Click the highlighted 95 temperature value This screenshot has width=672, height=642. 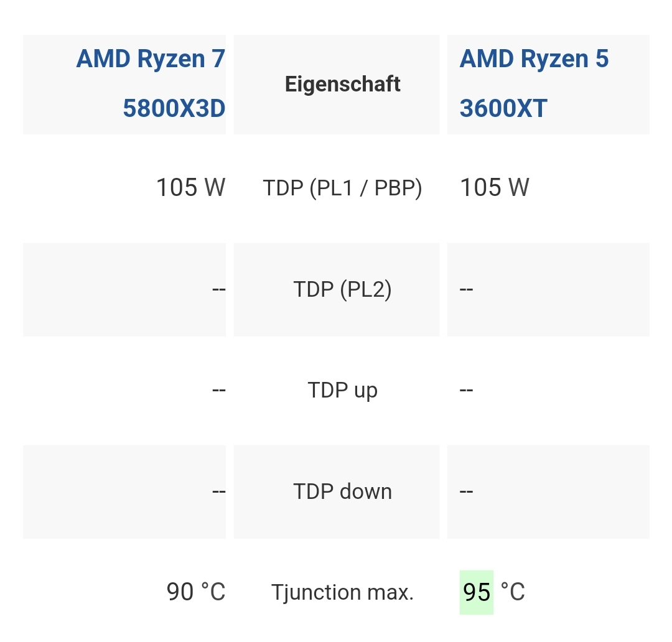tap(477, 592)
